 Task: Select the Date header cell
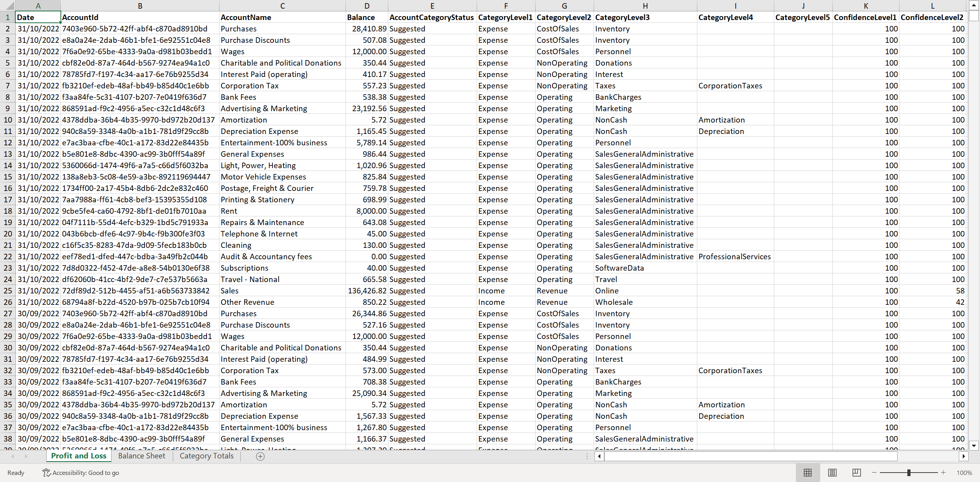38,17
